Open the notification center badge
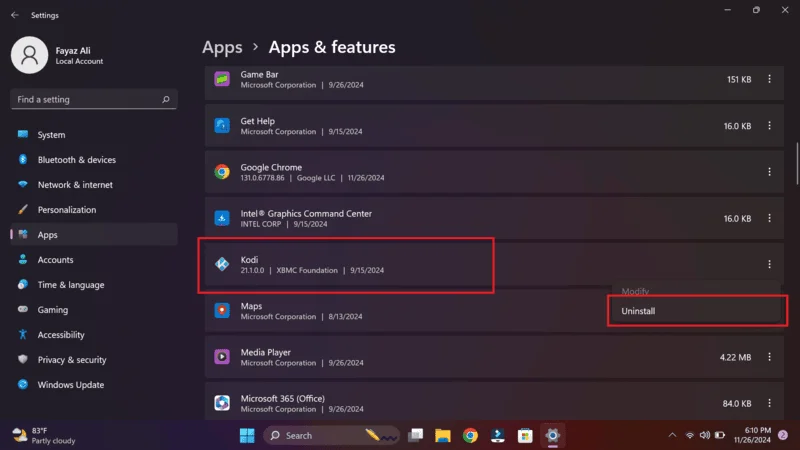 pos(783,435)
